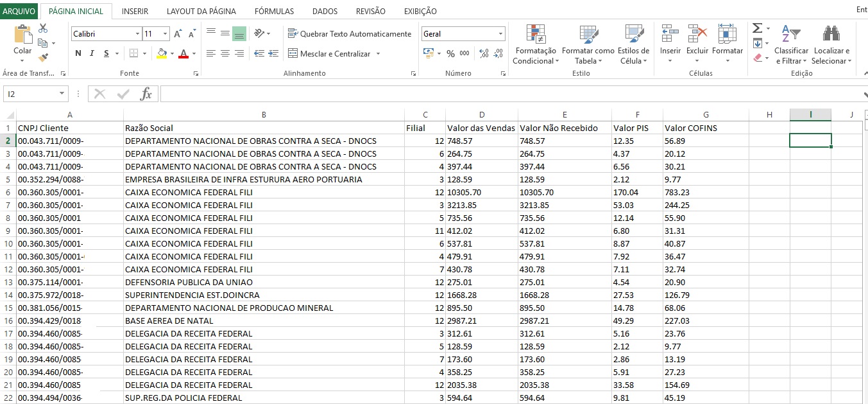Switch to the FÓRMULAS tab
868x404 pixels.
coord(274,11)
